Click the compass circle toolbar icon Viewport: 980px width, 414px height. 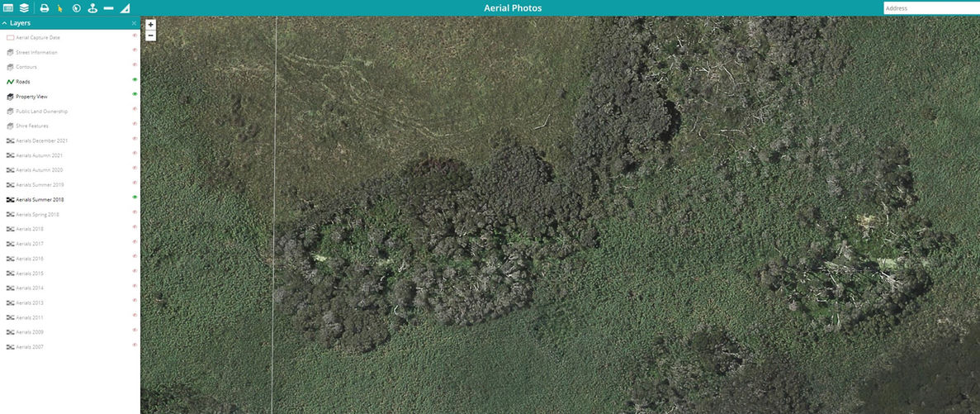76,8
